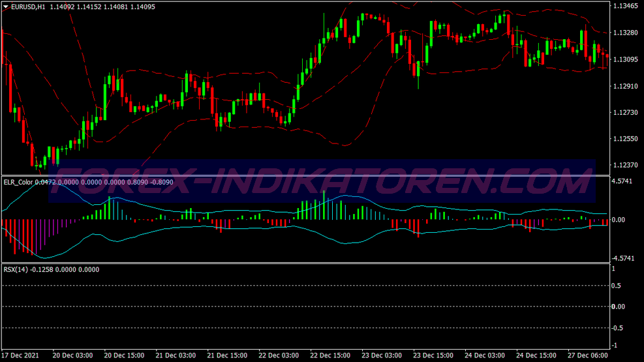
Task: Click the 24 Dec 15:00 time label
Action: tap(536, 355)
